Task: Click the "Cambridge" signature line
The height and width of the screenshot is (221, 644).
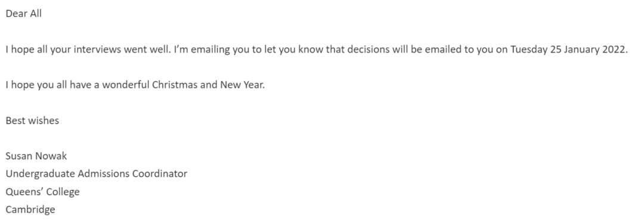Action: click(30, 210)
